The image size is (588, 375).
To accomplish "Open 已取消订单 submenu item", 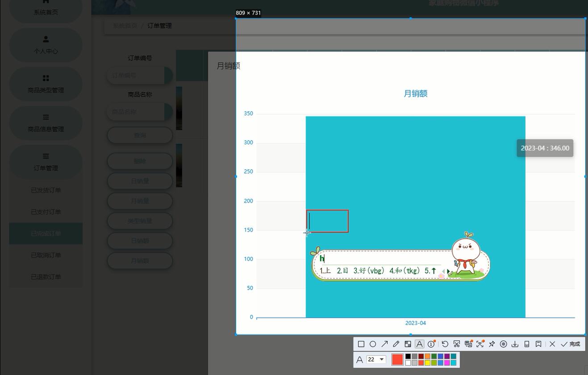I will tap(46, 255).
